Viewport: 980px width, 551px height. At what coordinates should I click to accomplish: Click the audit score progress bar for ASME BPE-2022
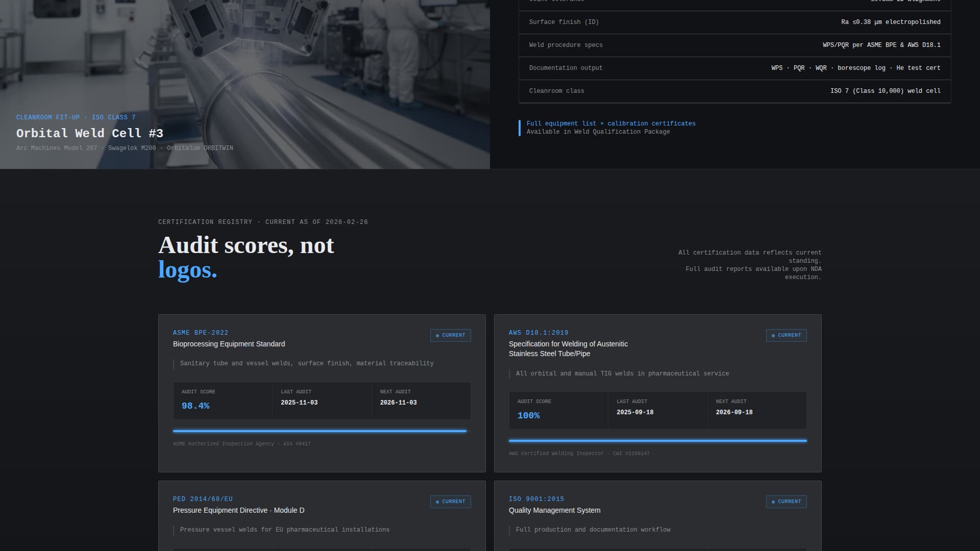pos(320,431)
